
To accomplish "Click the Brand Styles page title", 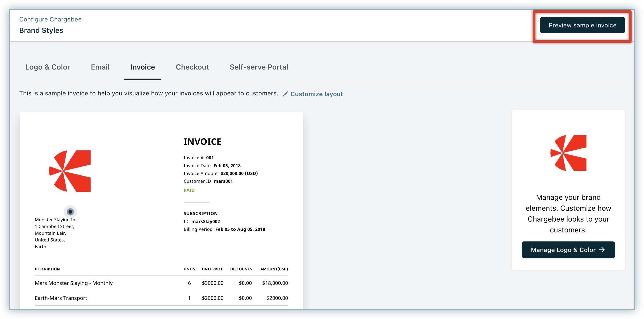I will (41, 31).
